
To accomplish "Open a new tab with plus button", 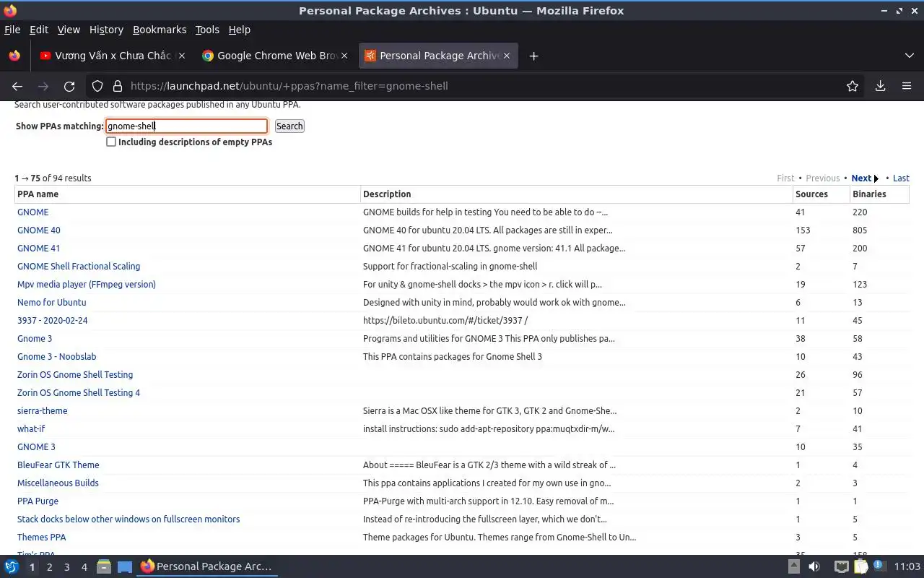I will click(533, 56).
